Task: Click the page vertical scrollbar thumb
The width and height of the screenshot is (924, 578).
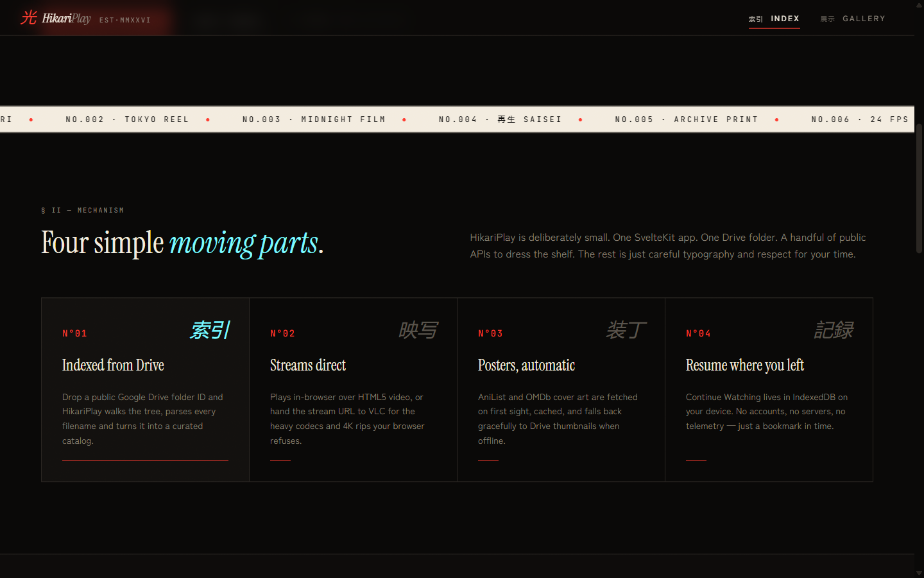Action: click(x=919, y=188)
